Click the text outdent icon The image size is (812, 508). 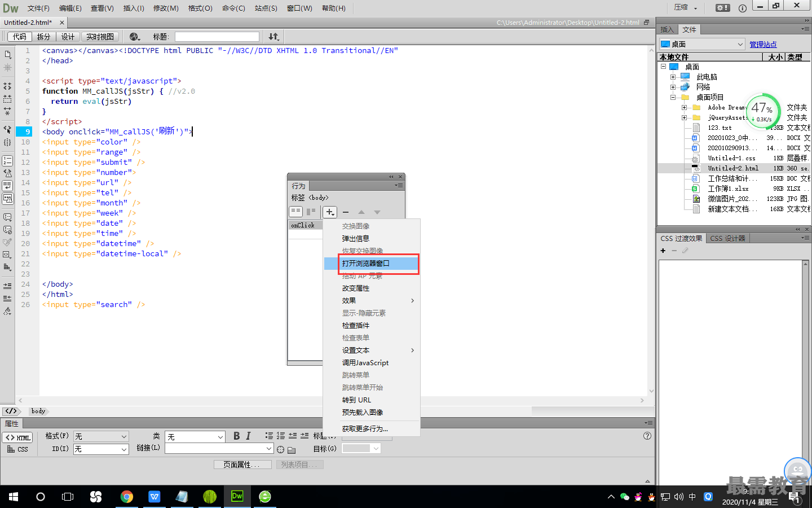[293, 436]
